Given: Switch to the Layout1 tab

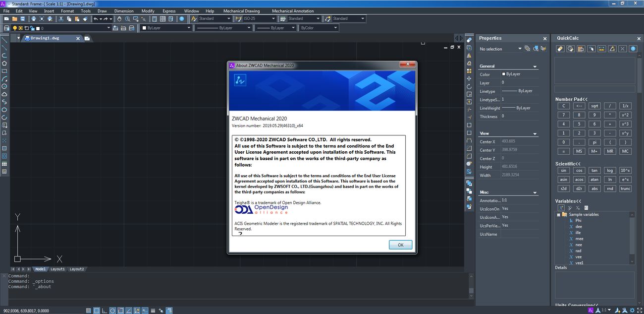Looking at the screenshot, I should [57, 269].
